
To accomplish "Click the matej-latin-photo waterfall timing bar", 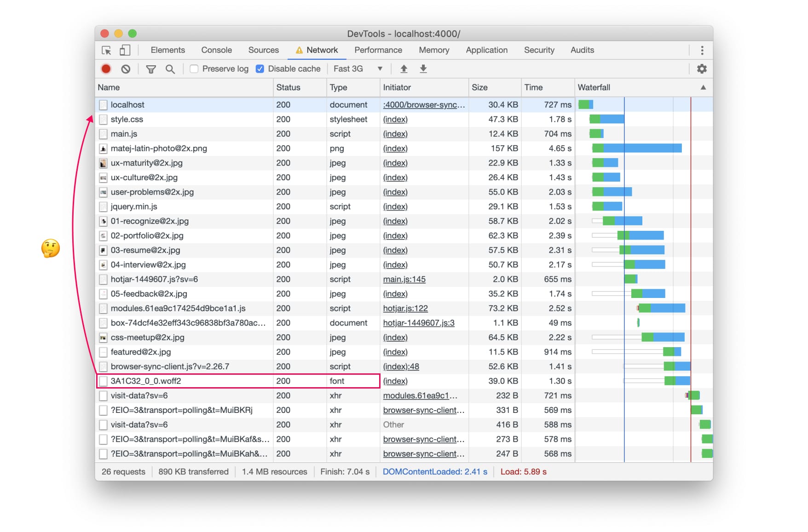I will point(637,148).
